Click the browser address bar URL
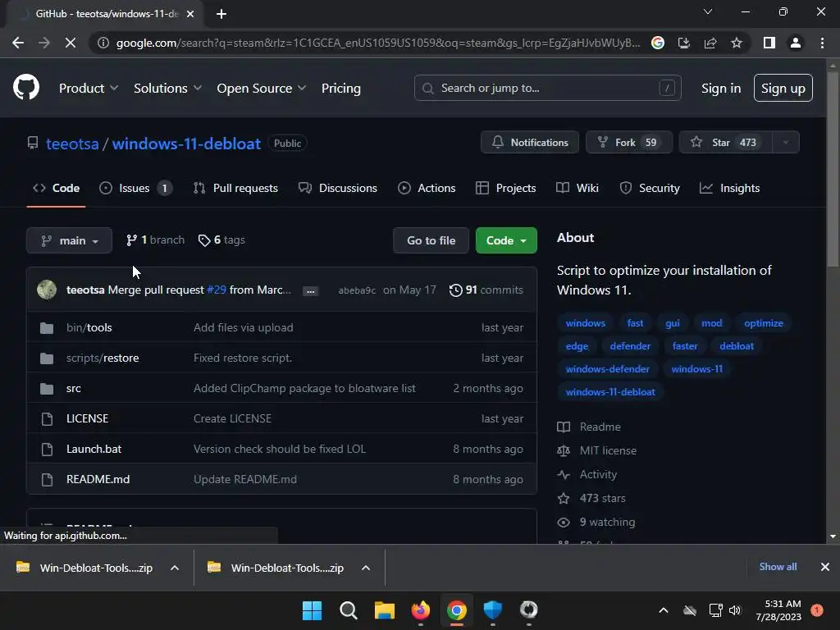840x630 pixels. [377, 43]
